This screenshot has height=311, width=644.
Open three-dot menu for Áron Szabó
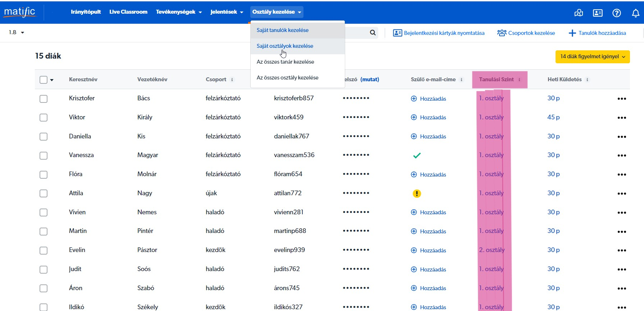pyautogui.click(x=622, y=289)
